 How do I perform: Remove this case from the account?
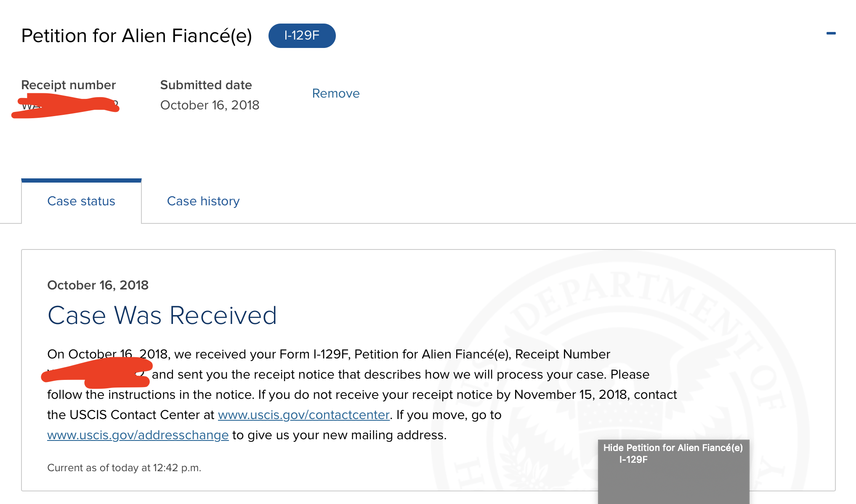336,93
